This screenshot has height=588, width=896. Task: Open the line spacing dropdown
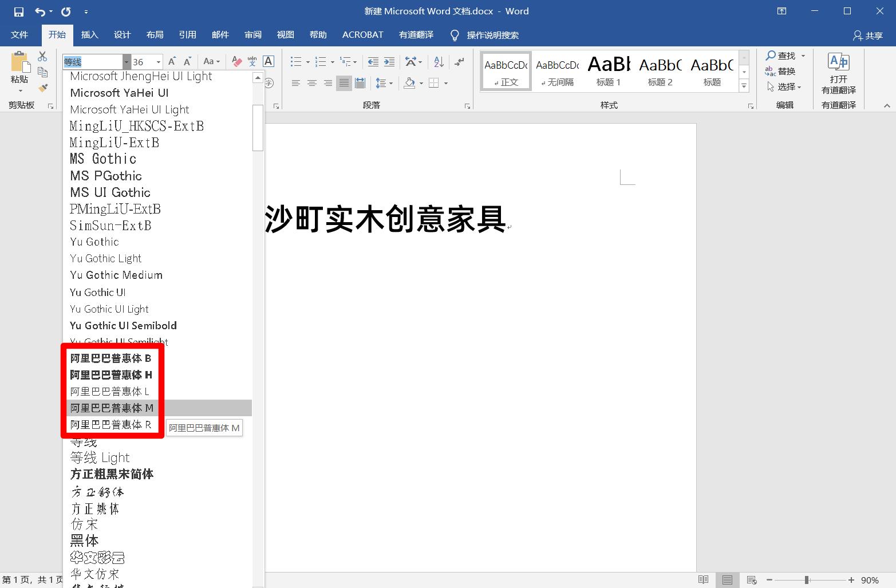pos(384,83)
